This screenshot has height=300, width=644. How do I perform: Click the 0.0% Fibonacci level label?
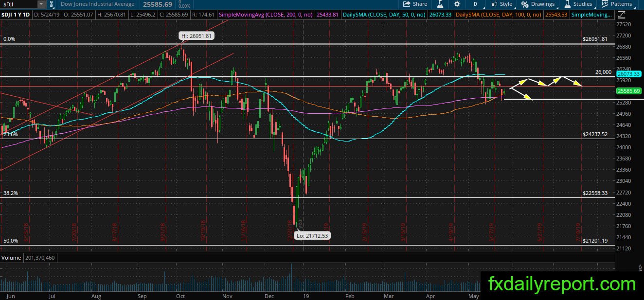10,39
